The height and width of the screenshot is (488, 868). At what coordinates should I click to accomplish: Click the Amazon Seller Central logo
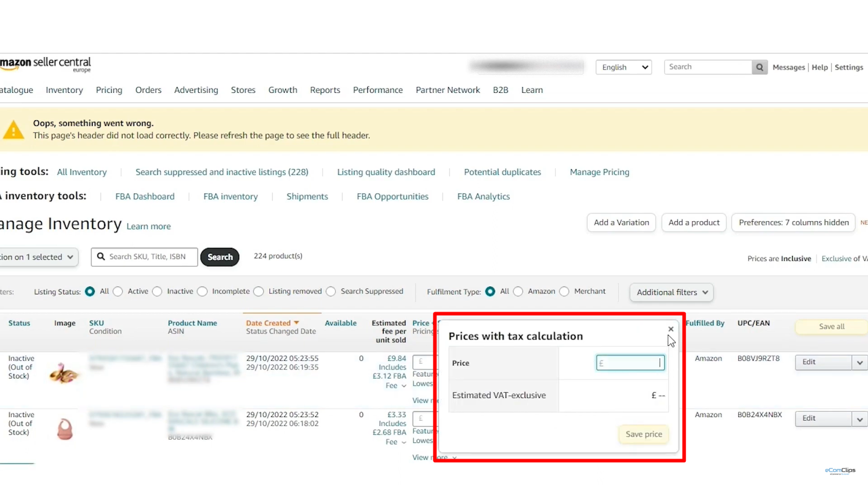pos(46,65)
